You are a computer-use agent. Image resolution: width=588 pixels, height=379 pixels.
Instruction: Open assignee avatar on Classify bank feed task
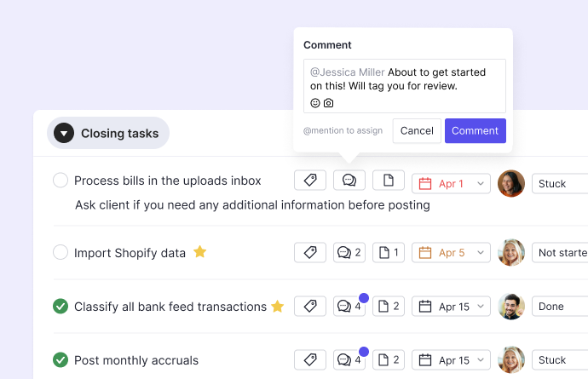pos(511,307)
